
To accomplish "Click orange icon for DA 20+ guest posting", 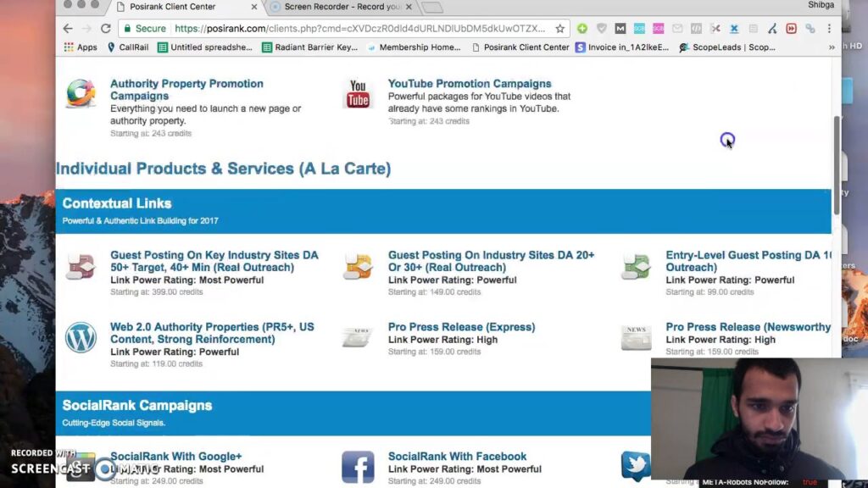I will tap(358, 266).
